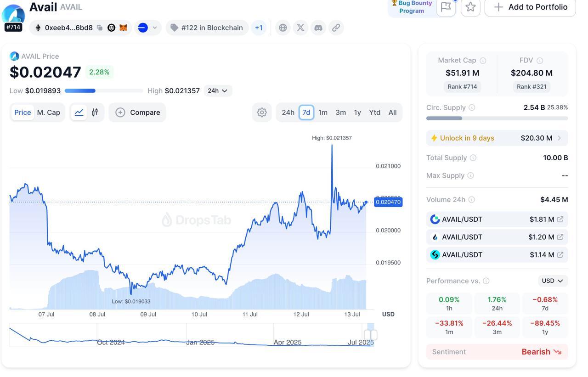Screen dimensions: 588x377
Task: Open external link for $1.81 M AVAIL/USDT
Action: tap(560, 219)
